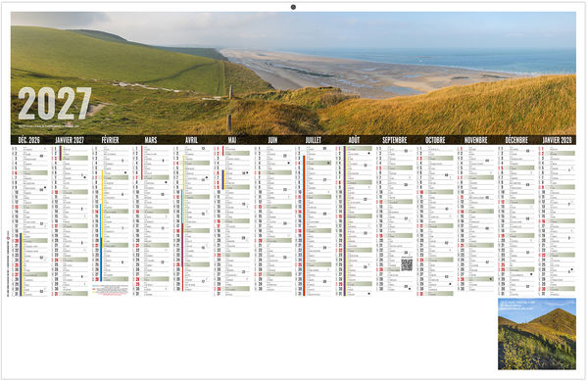Click the QR code in the September column
Screen dimensions: 588x381
click(407, 264)
